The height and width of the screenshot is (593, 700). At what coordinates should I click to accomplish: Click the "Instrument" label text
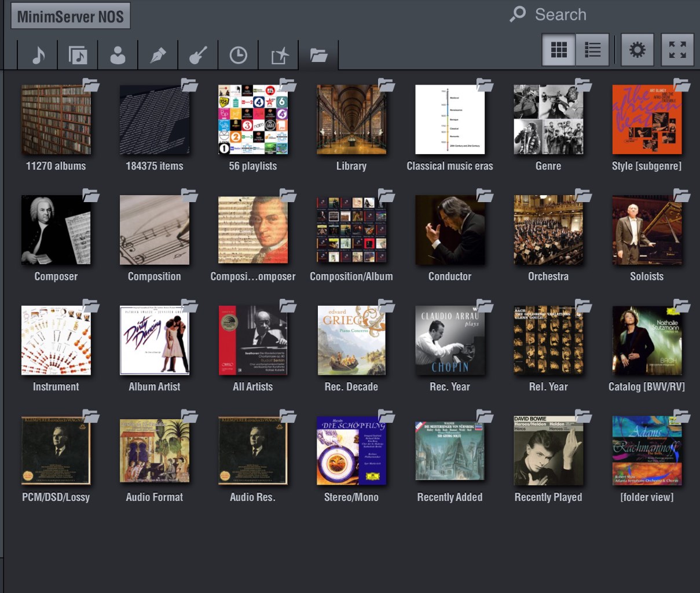click(x=56, y=386)
